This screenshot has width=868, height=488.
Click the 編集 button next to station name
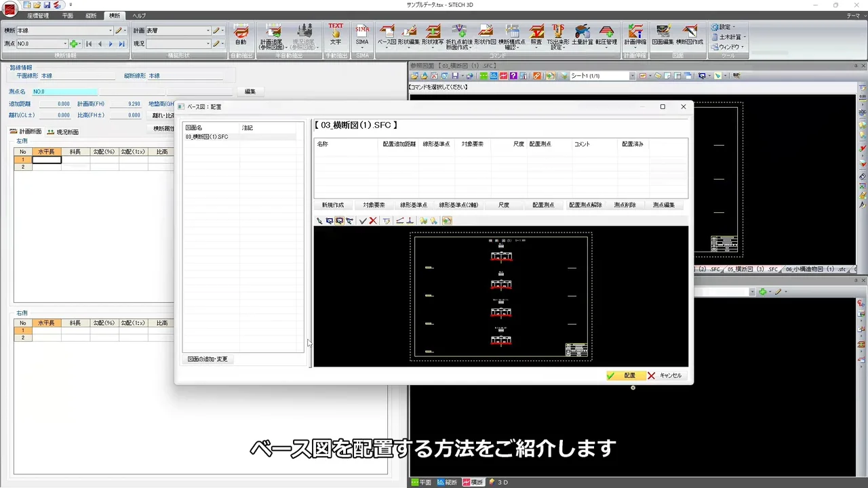point(250,91)
